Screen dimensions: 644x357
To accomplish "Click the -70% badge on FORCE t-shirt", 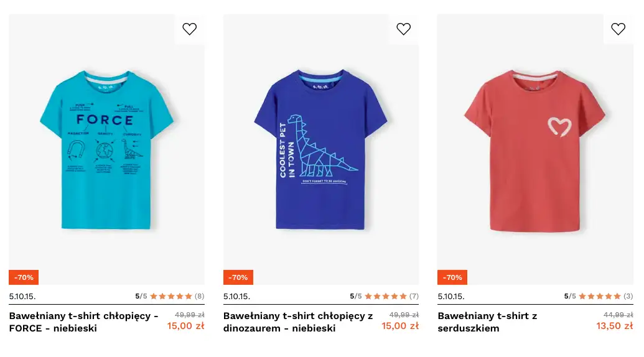I will (x=24, y=277).
